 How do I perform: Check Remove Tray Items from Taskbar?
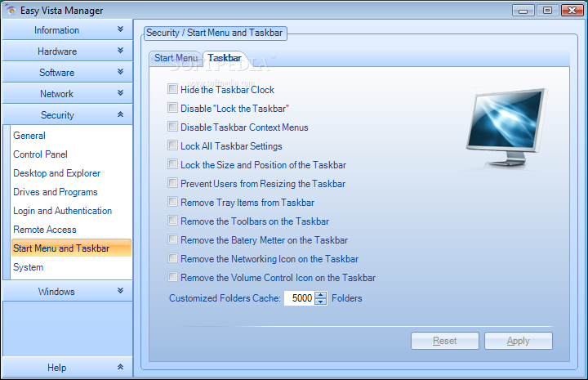tap(172, 202)
